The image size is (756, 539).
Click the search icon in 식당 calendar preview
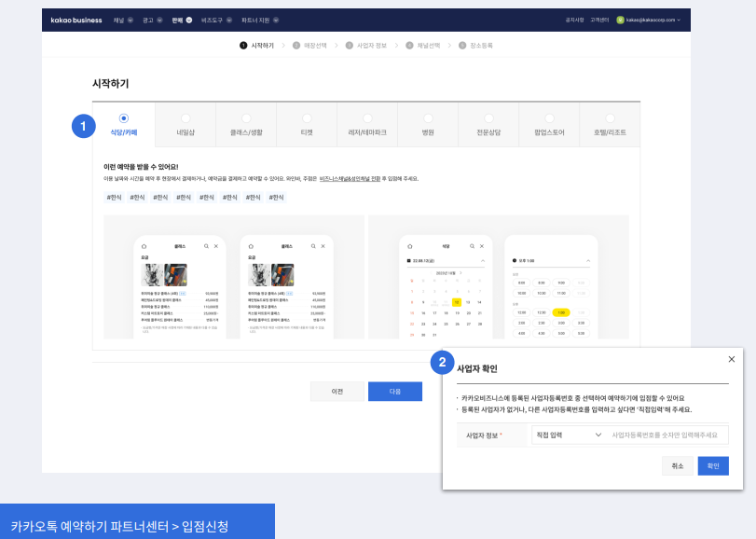[x=472, y=245]
